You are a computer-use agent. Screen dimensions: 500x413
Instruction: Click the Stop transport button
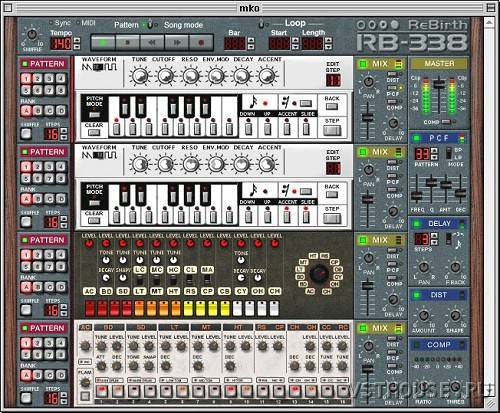[127, 42]
